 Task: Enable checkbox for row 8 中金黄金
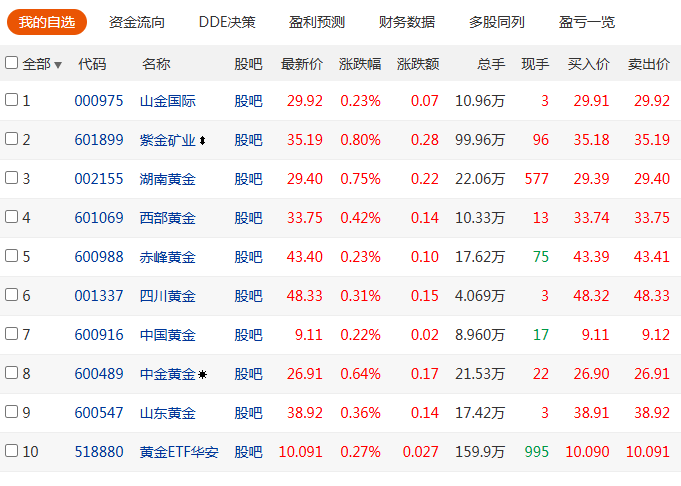pyautogui.click(x=11, y=372)
